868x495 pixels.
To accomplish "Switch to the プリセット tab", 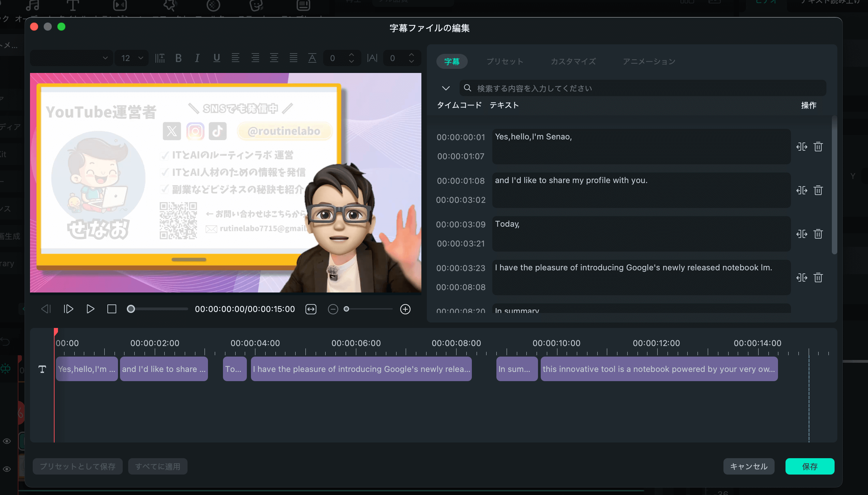I will (505, 62).
